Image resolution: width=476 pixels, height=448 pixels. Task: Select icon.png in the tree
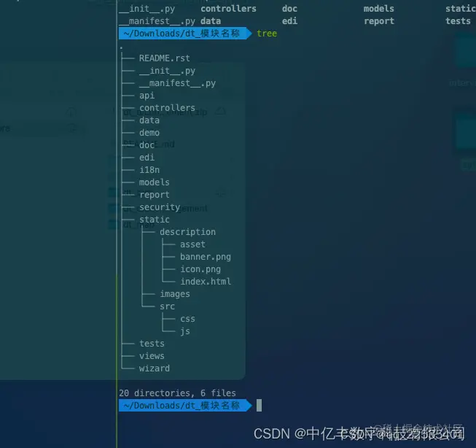(x=200, y=269)
